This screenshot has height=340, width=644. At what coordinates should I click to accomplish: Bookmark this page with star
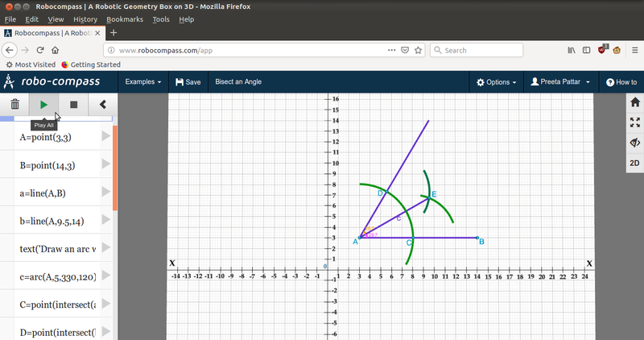(418, 50)
